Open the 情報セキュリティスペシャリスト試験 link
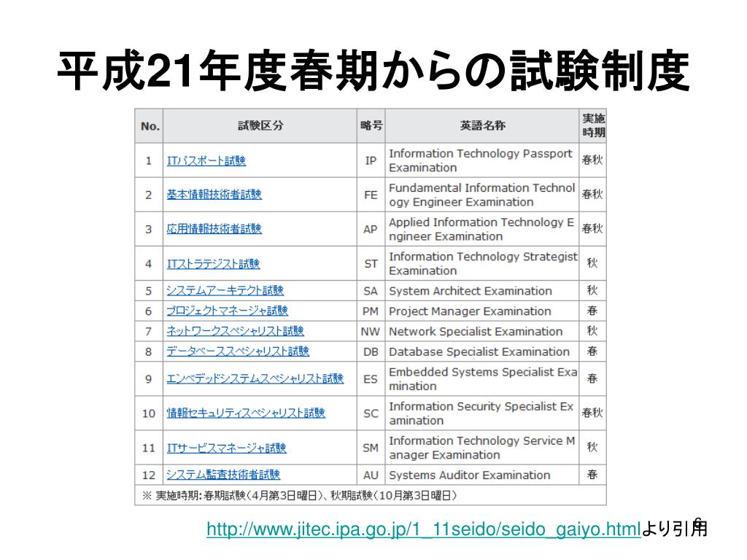Screen dimensions: 747x560 [x=246, y=413]
